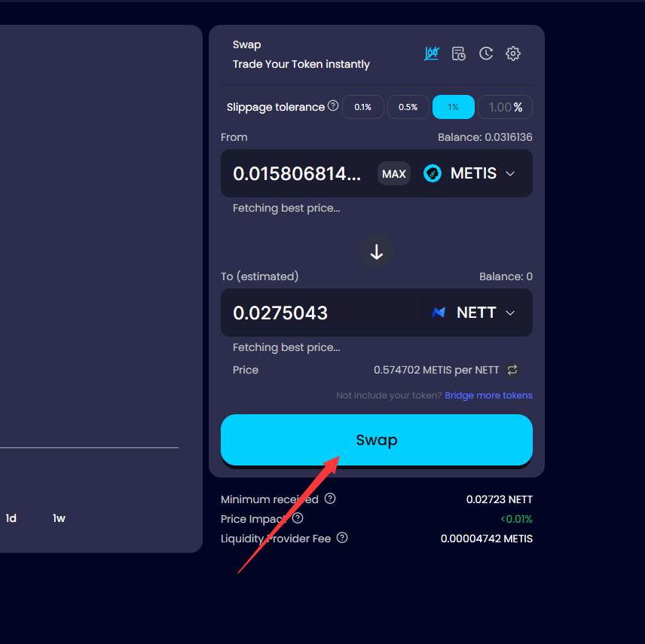
Task: Click Trade Your Token instantly subtitle
Action: coord(301,64)
